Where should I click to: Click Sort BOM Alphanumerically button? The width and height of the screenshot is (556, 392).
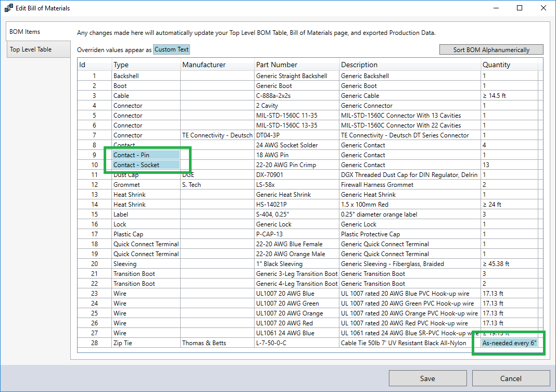tap(491, 49)
